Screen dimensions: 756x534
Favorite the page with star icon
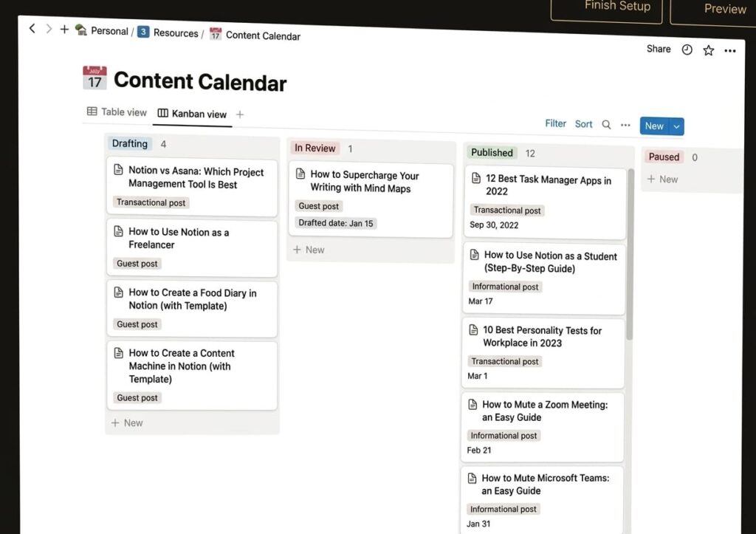coord(708,50)
